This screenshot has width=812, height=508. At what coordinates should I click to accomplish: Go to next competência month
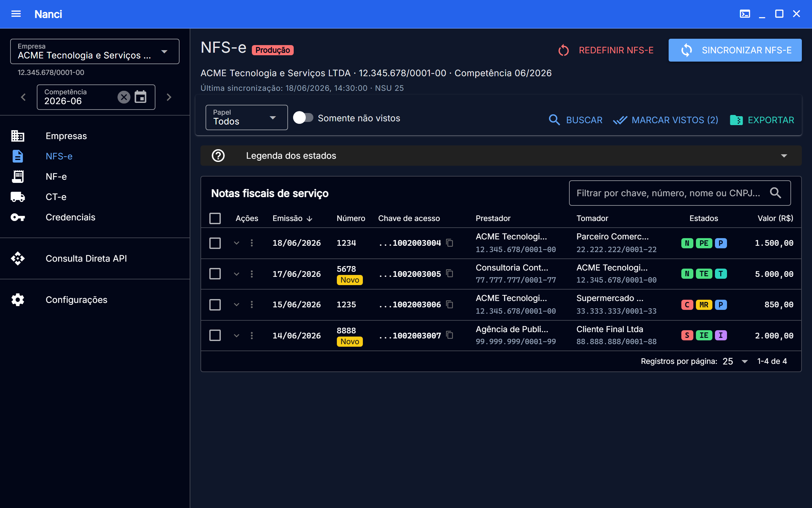(169, 97)
